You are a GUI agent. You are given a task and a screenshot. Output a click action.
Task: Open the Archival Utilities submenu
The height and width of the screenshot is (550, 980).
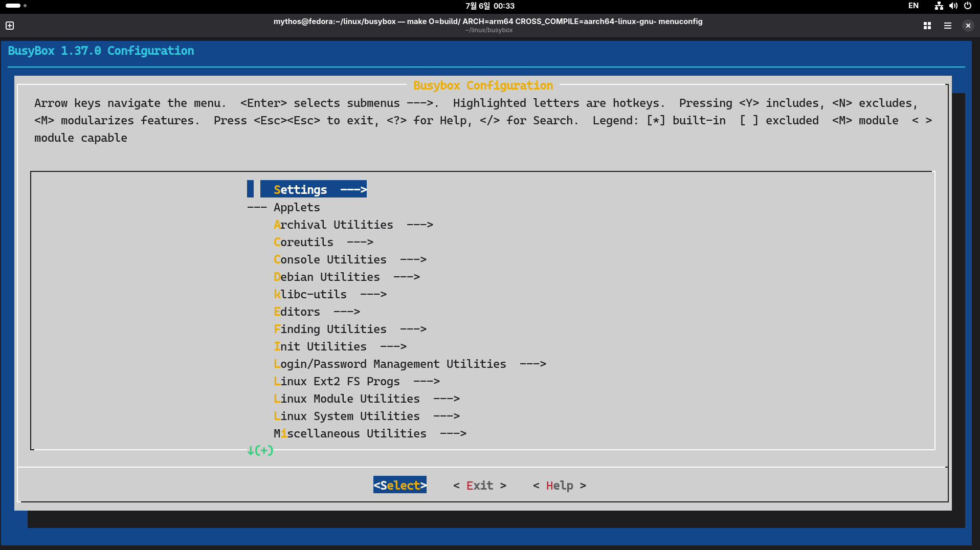pyautogui.click(x=353, y=225)
